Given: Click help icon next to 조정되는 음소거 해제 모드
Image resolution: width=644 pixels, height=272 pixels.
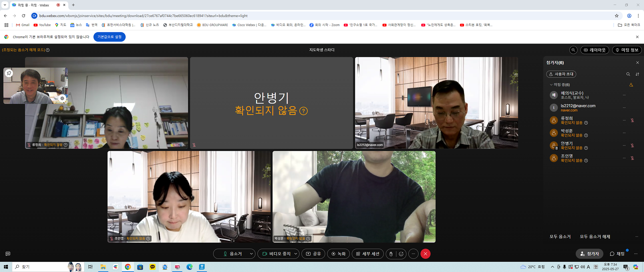Looking at the screenshot, I should pos(48,50).
